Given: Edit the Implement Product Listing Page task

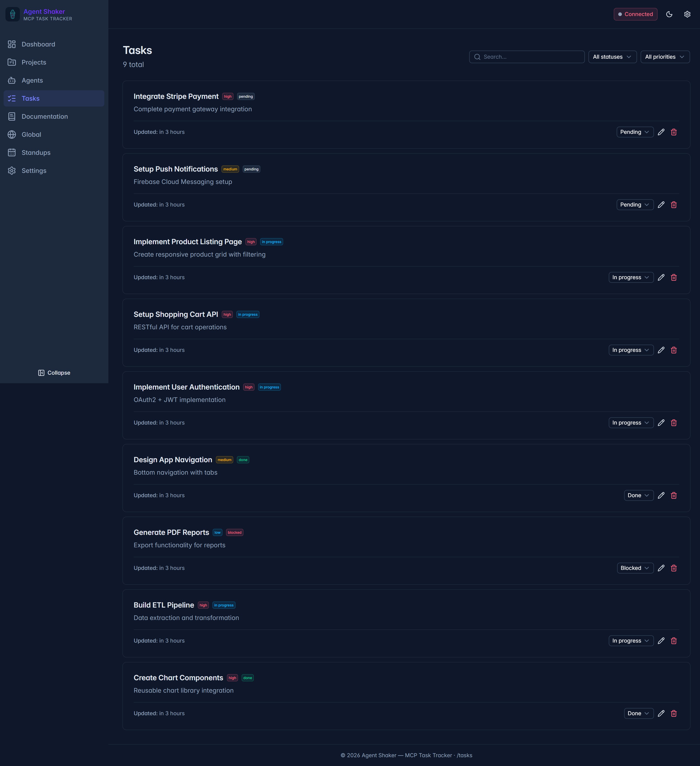Looking at the screenshot, I should pyautogui.click(x=661, y=277).
